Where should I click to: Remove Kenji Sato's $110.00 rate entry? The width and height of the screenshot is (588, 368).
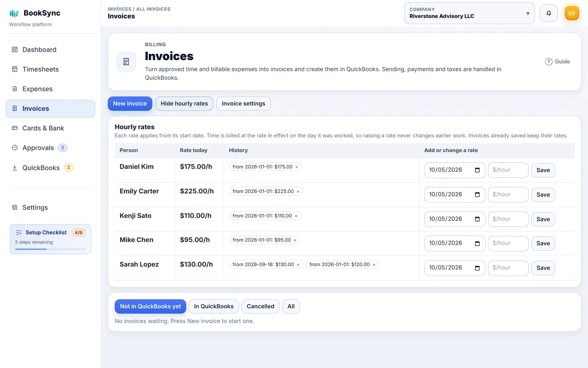[x=296, y=216]
